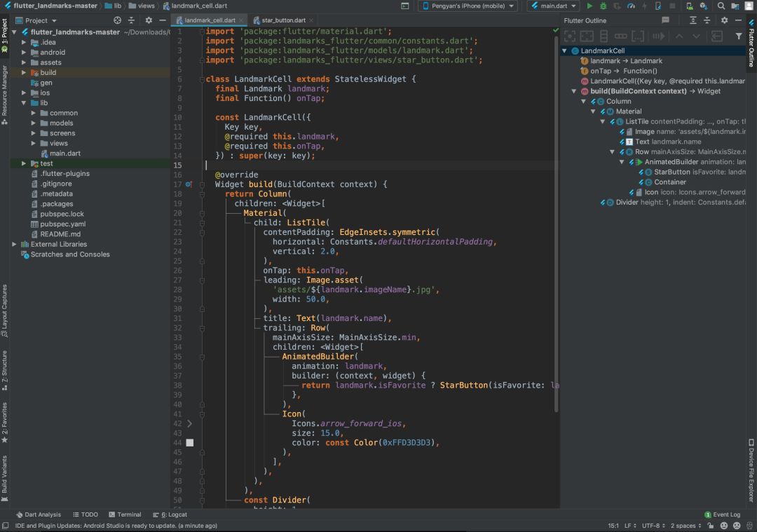Open the Flutter Outline settings gear

[724, 20]
